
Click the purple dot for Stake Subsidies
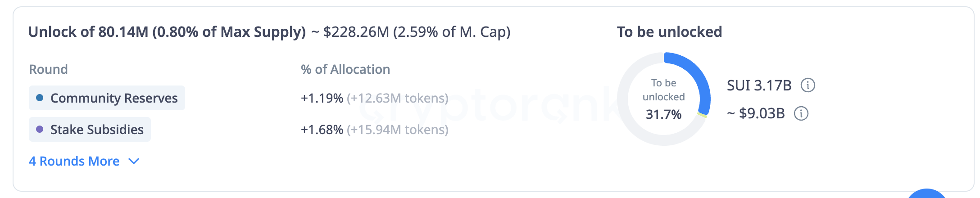(40, 129)
